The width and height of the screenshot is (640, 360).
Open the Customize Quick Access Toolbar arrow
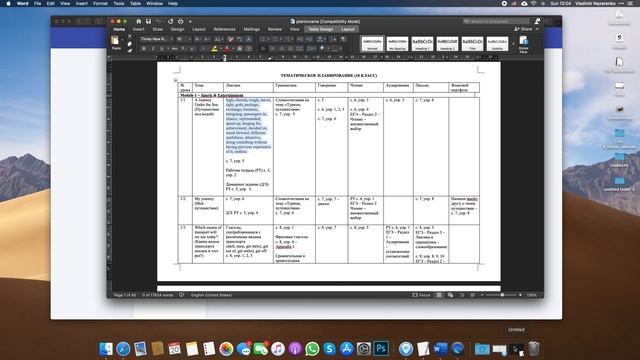(190, 21)
